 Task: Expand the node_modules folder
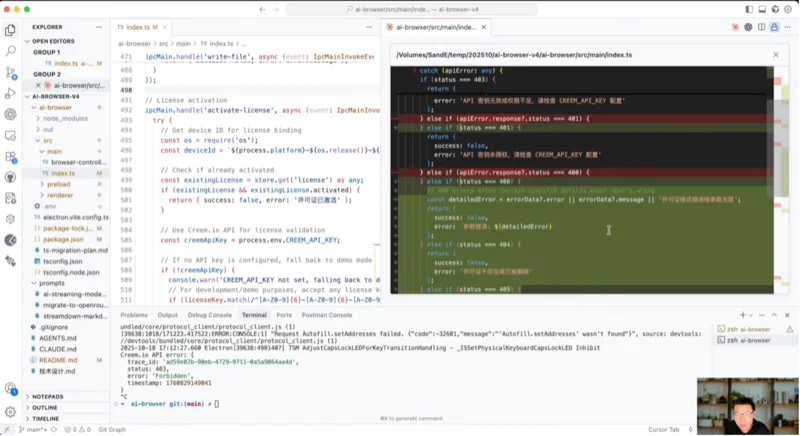[64, 118]
